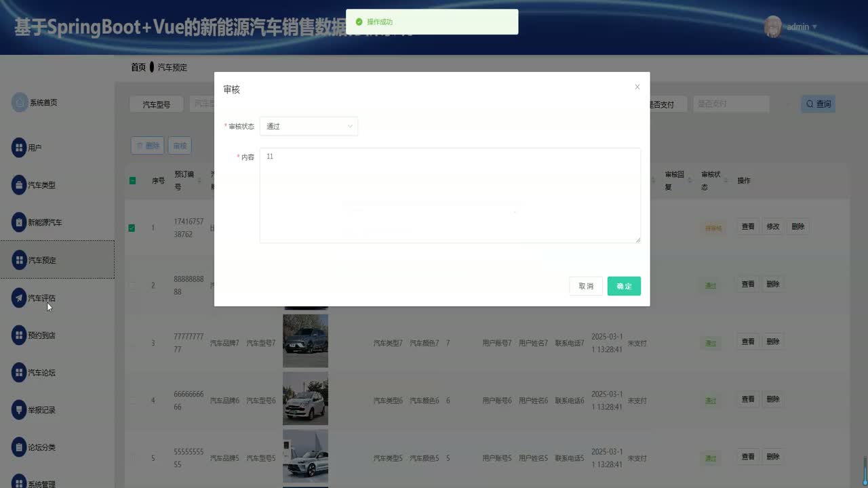Click 查看 for row 4
868x488 pixels.
(x=748, y=399)
